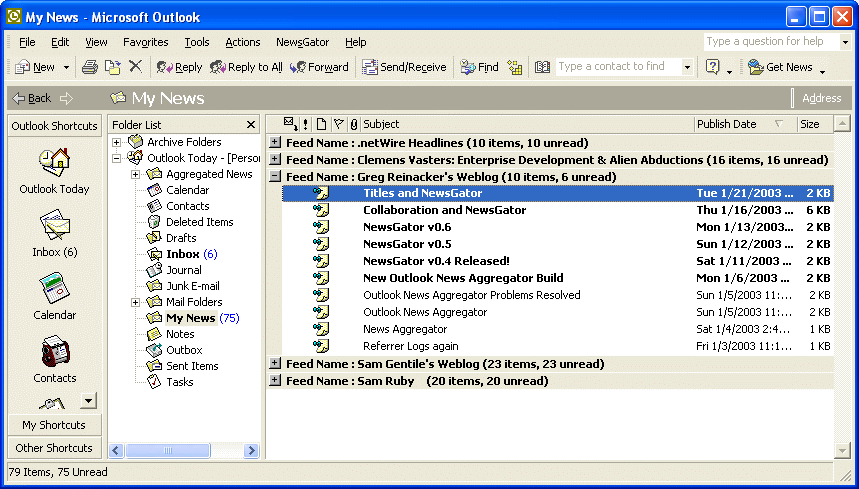This screenshot has width=859, height=489.
Task: Open the Favorites menu
Action: click(146, 42)
